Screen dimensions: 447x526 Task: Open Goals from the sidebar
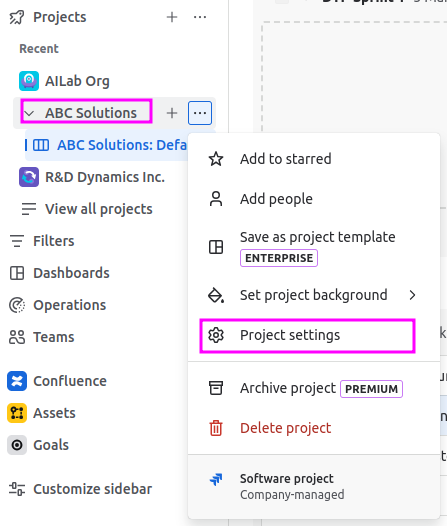click(x=38, y=445)
